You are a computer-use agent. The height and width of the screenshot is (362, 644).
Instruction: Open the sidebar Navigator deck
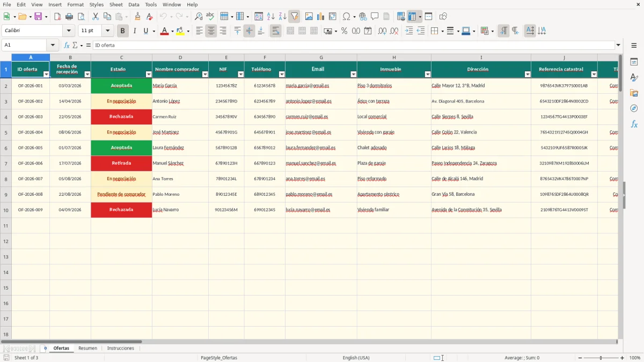[634, 108]
